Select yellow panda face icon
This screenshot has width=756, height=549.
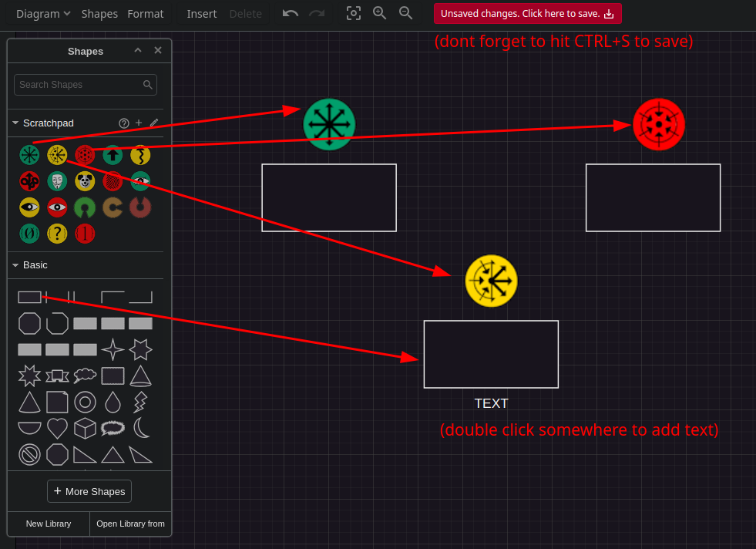[85, 181]
